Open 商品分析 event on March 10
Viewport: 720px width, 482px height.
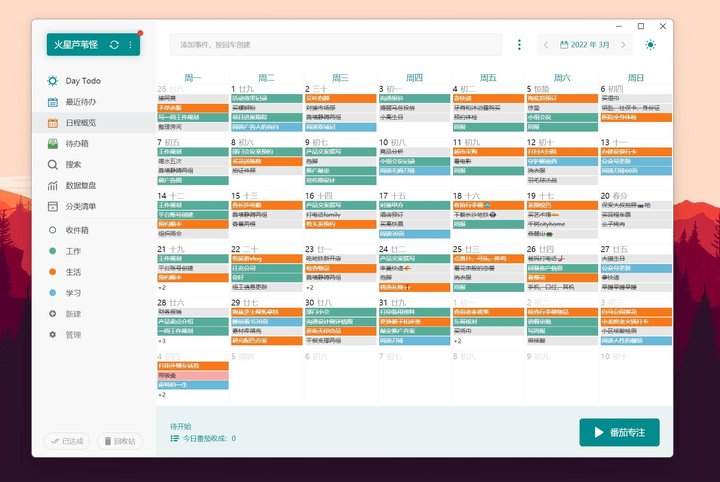tap(415, 151)
